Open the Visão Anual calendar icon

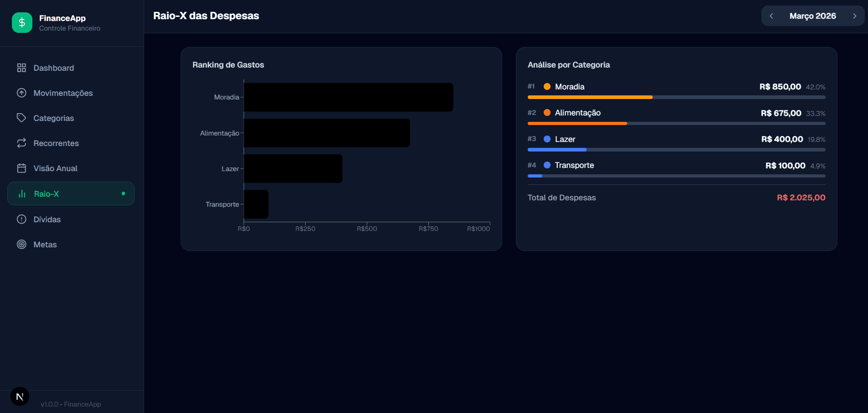(x=21, y=168)
